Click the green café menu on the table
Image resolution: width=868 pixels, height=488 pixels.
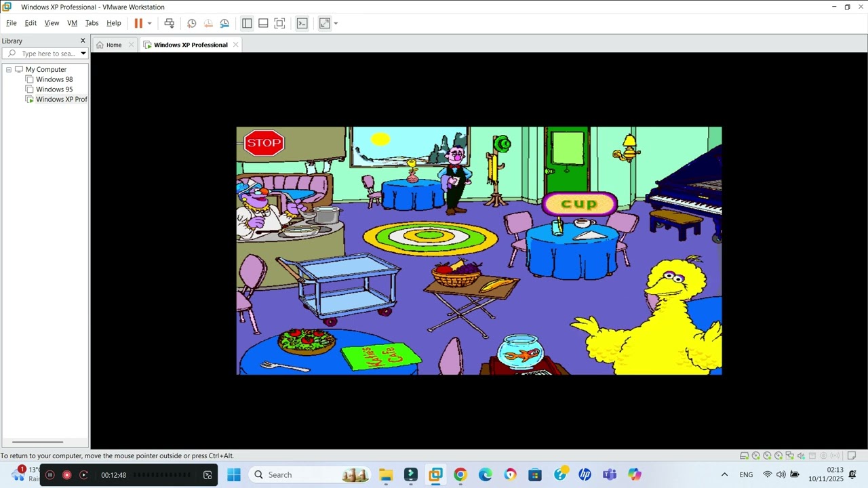(381, 357)
